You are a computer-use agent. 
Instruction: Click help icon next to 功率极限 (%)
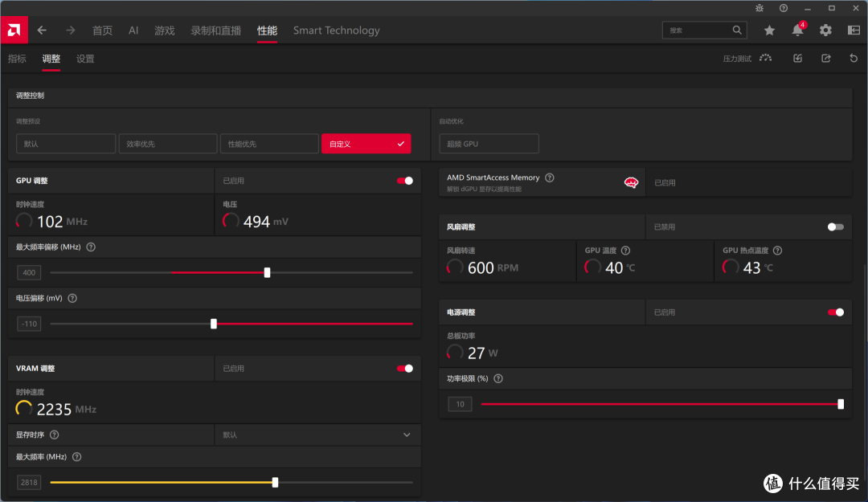[x=498, y=378]
